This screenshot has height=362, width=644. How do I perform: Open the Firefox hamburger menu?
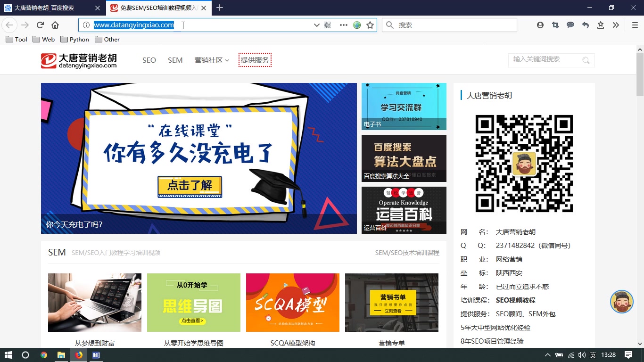click(634, 25)
